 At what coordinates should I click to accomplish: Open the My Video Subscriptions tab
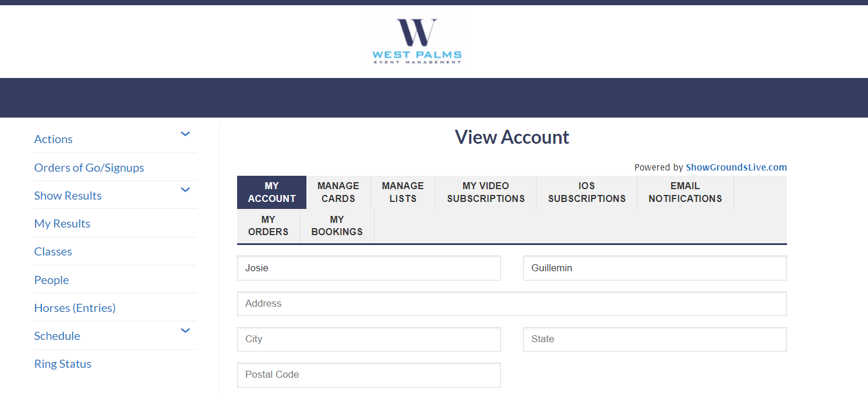[x=486, y=192]
